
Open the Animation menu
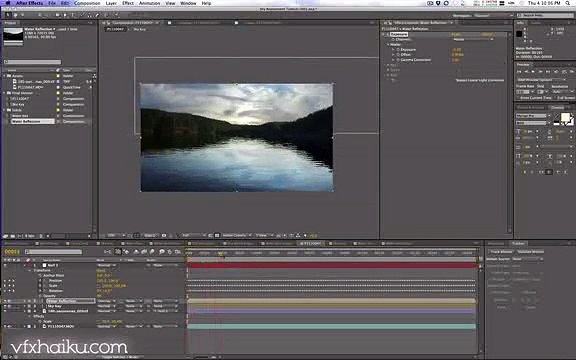point(150,3)
